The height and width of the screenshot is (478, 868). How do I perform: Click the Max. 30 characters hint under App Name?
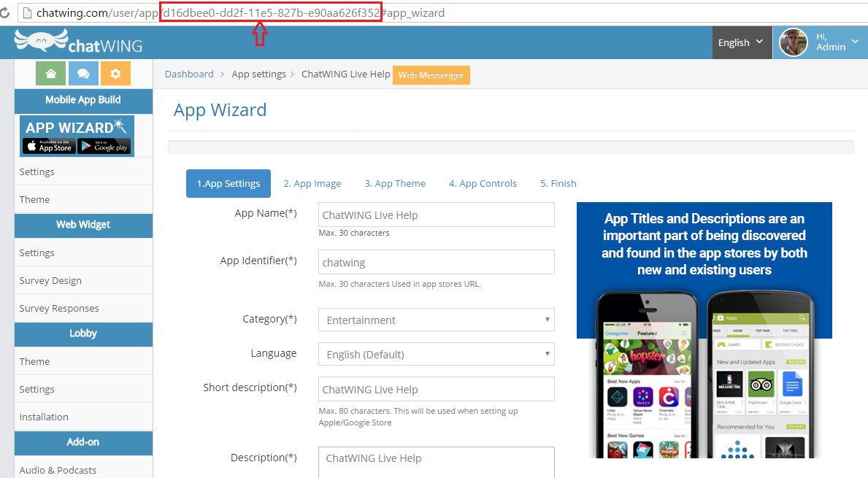click(x=354, y=233)
